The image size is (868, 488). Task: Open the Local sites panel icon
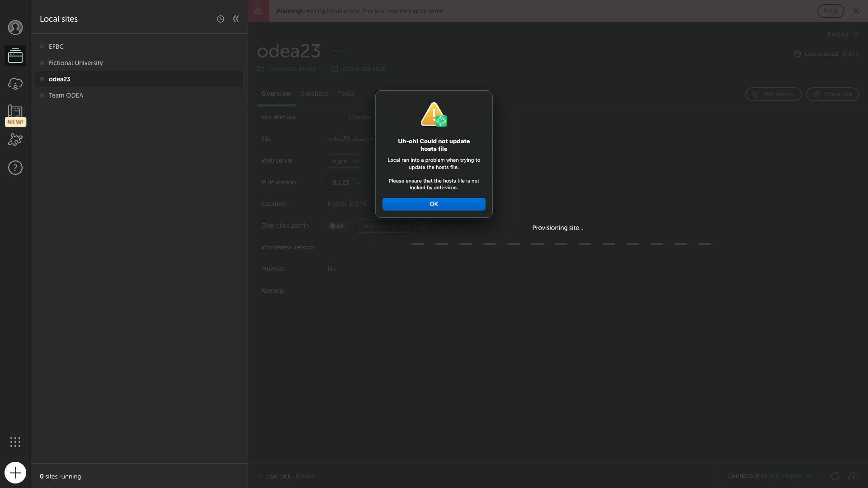(15, 56)
